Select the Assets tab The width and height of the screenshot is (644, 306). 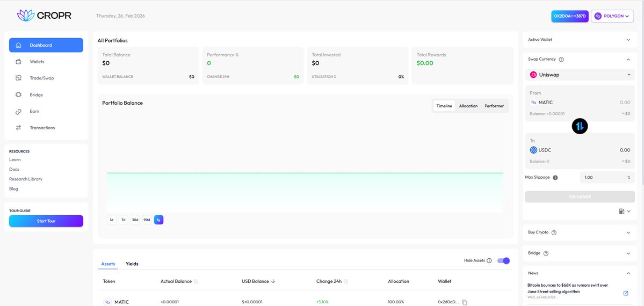coord(108,264)
